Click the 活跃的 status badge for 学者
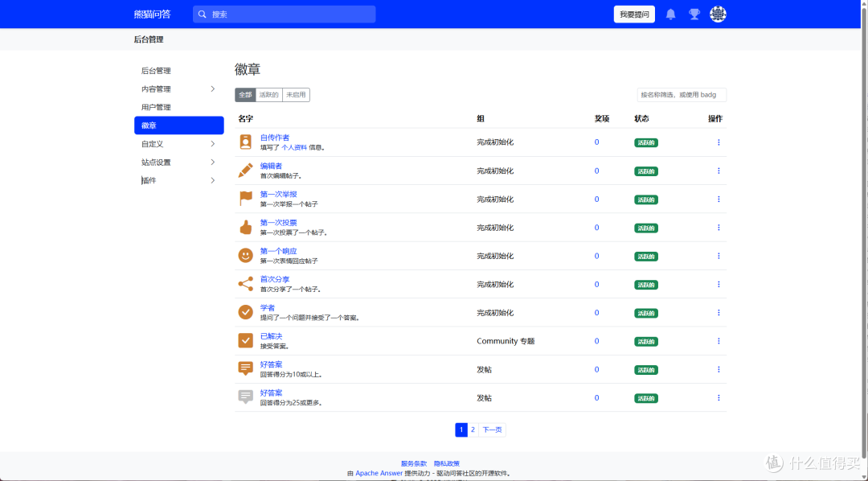 click(x=646, y=313)
